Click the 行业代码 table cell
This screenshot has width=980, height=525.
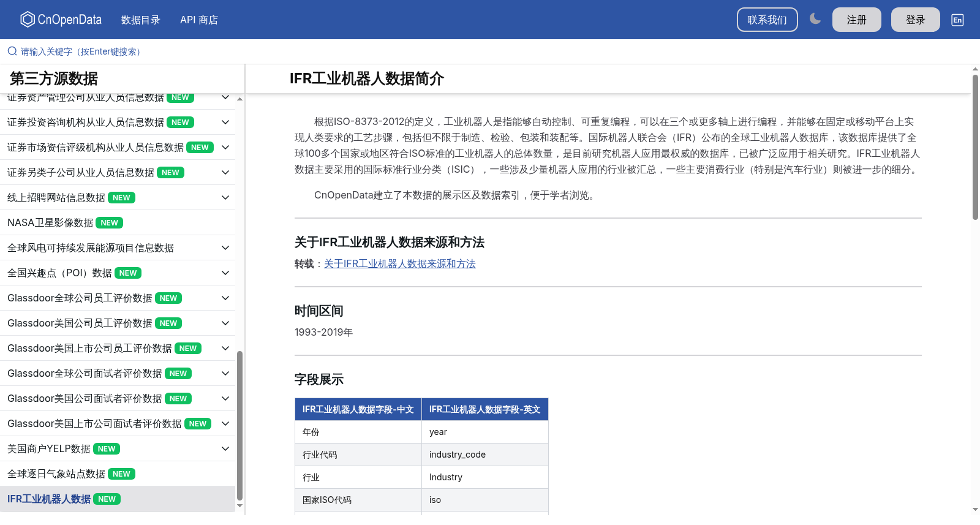coord(358,455)
